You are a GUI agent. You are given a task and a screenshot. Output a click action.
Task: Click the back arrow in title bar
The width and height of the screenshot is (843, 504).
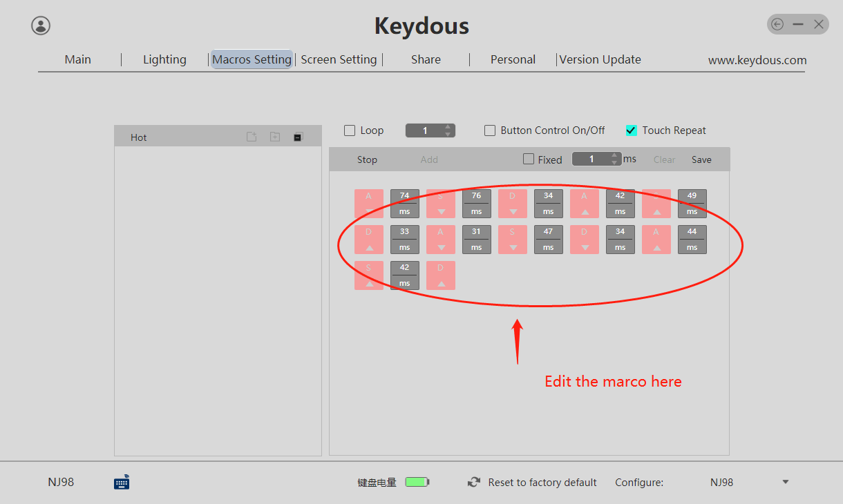pos(777,24)
